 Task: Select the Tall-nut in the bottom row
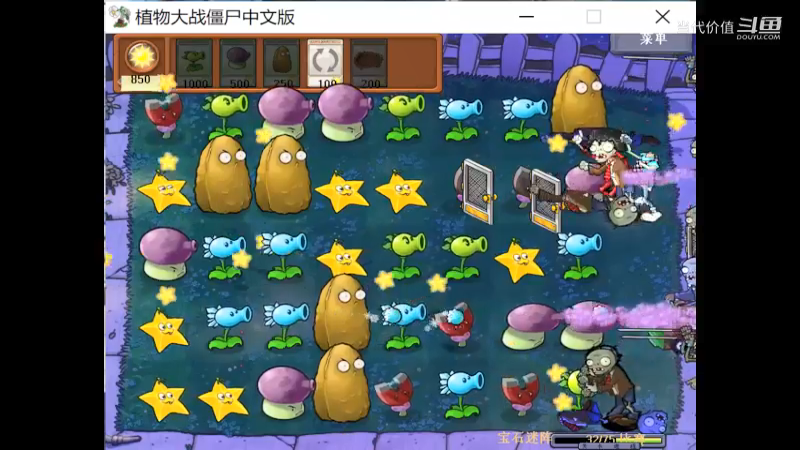[x=341, y=383]
